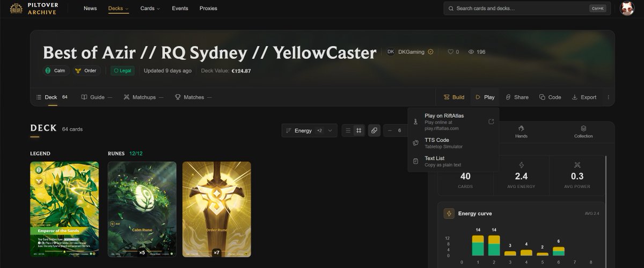Choose Play on RiftAtlas
The width and height of the screenshot is (644, 268).
tap(453, 122)
